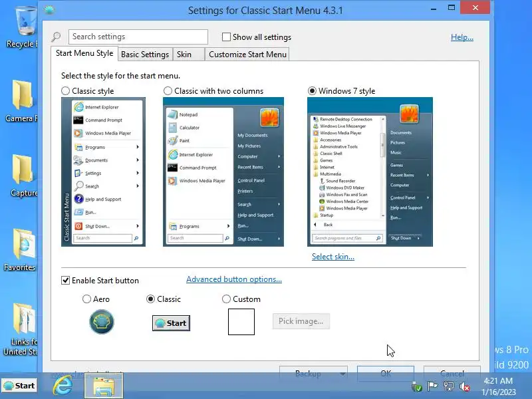Click the search magnifier icon beside Search settings

pos(57,37)
